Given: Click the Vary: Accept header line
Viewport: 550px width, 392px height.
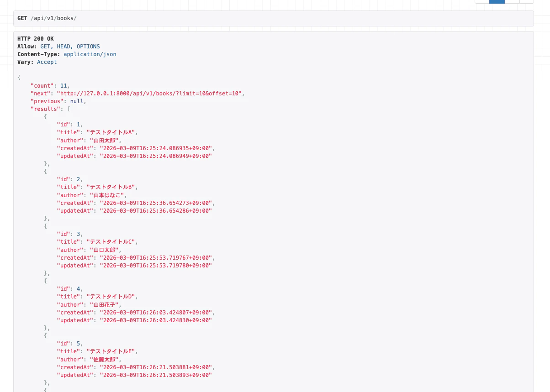Looking at the screenshot, I should tap(37, 62).
